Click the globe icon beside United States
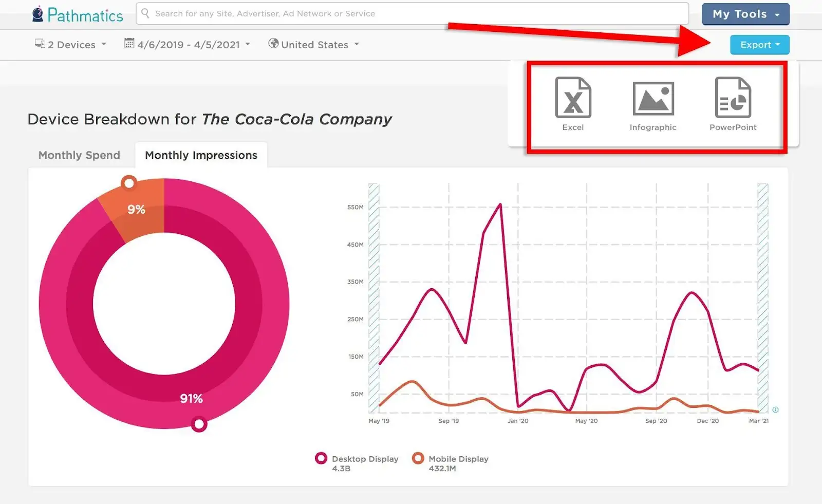 coord(273,44)
